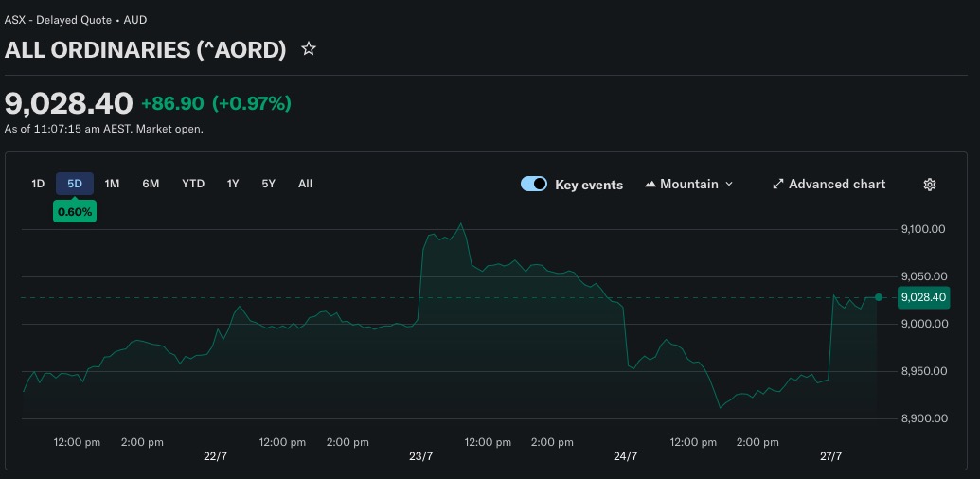Switch to the 1M range
The height and width of the screenshot is (479, 980).
point(112,184)
